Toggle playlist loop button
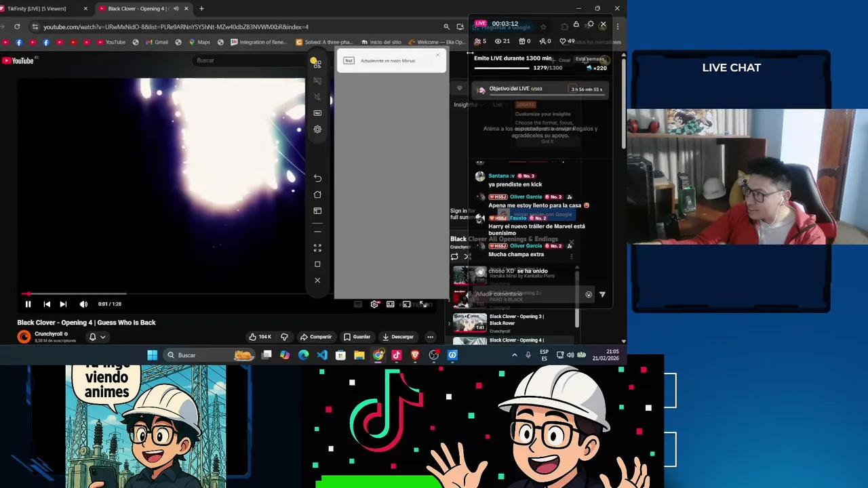 click(454, 257)
